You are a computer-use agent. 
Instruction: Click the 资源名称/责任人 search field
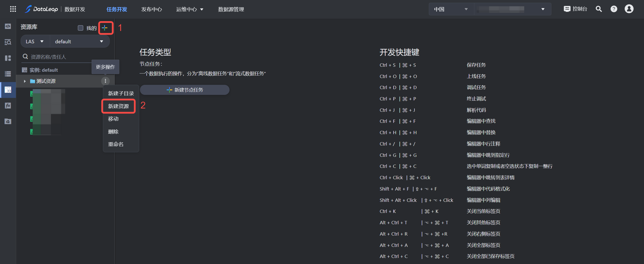[60, 57]
